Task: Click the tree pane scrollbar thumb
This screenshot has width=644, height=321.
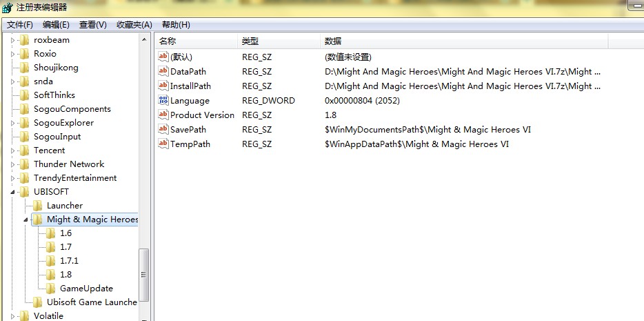Action: coord(144,275)
